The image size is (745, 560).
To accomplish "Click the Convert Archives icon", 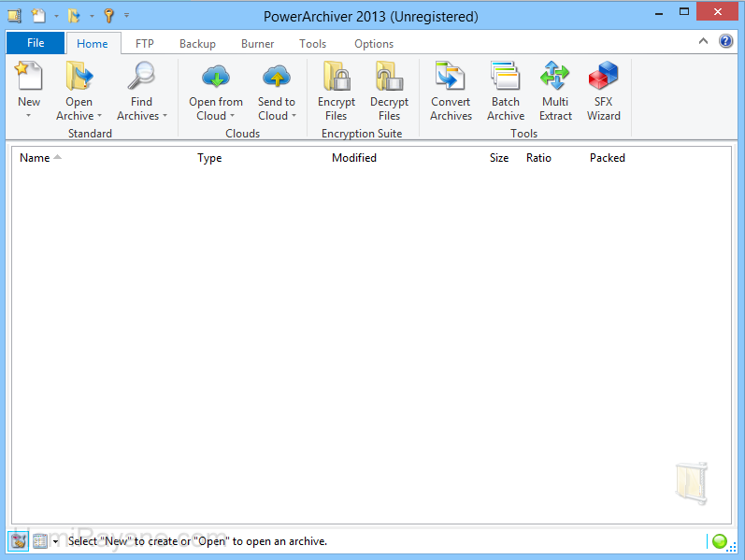I will tap(451, 76).
